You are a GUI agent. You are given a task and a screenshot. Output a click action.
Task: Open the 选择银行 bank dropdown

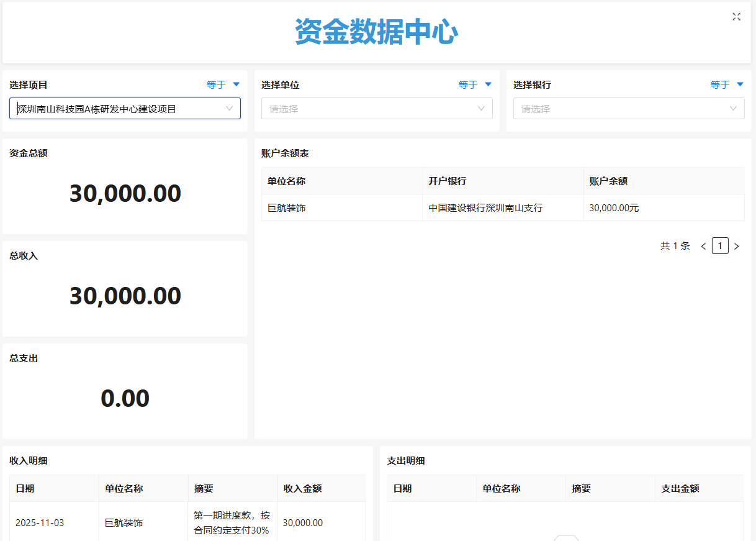pos(628,109)
